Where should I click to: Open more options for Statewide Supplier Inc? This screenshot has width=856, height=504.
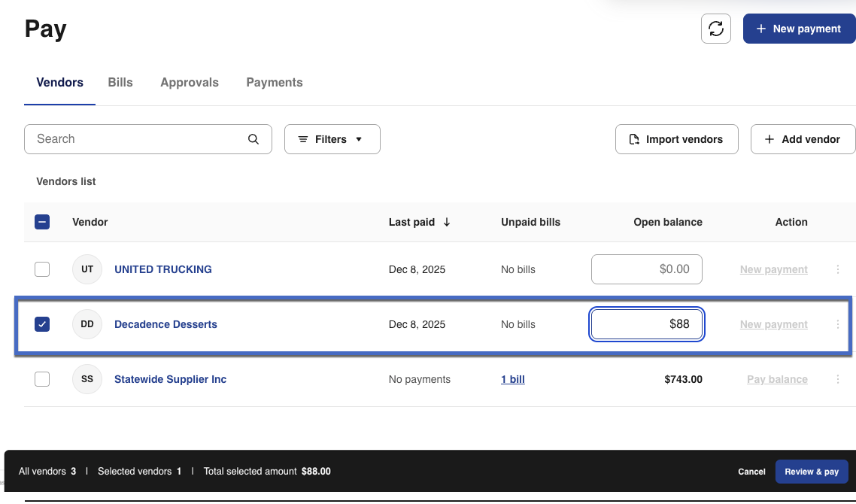(x=838, y=379)
